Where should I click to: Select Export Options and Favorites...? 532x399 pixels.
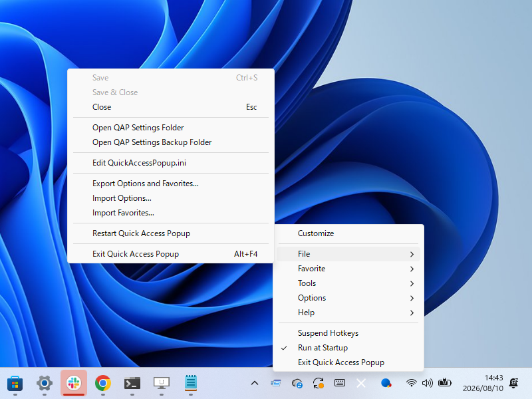coord(171,184)
